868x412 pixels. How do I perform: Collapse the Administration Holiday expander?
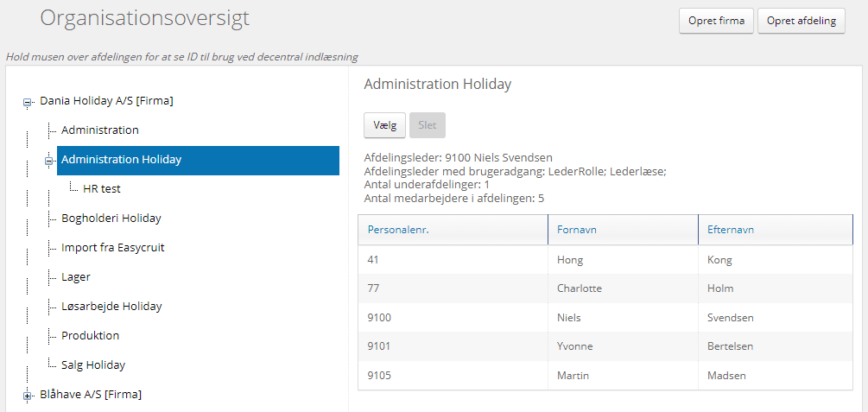(49, 161)
